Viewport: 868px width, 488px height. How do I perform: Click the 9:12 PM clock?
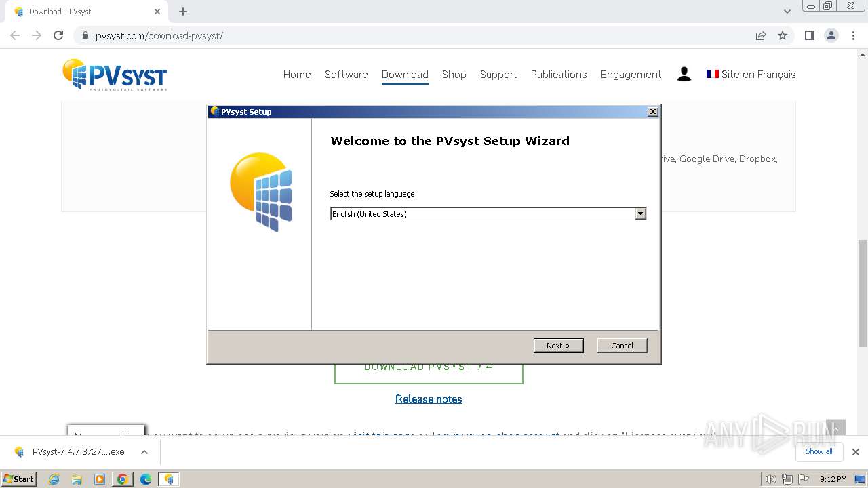click(x=833, y=479)
